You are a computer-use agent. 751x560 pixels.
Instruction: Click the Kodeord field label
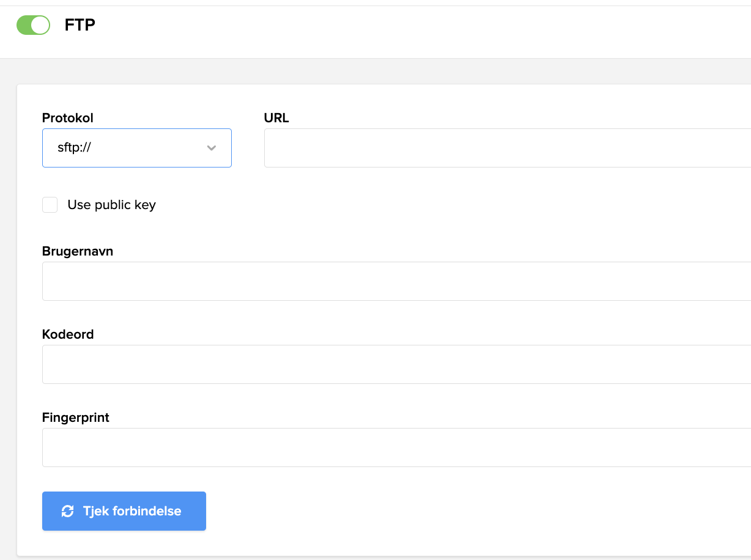tap(68, 334)
